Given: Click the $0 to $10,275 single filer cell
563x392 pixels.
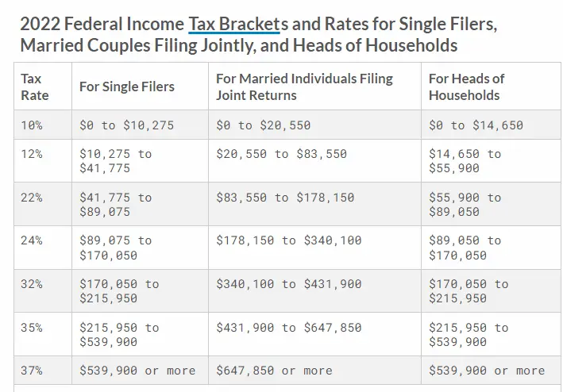Looking at the screenshot, I should point(126,125).
